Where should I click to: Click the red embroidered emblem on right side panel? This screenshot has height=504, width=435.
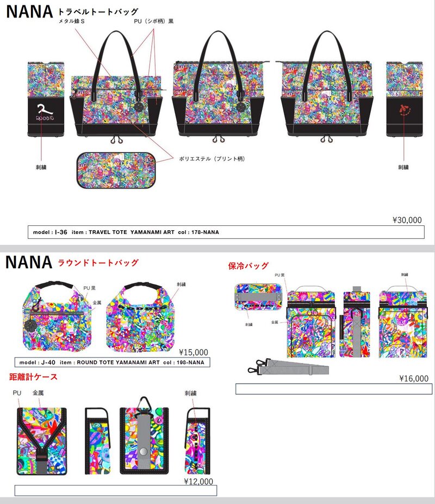coord(405,110)
